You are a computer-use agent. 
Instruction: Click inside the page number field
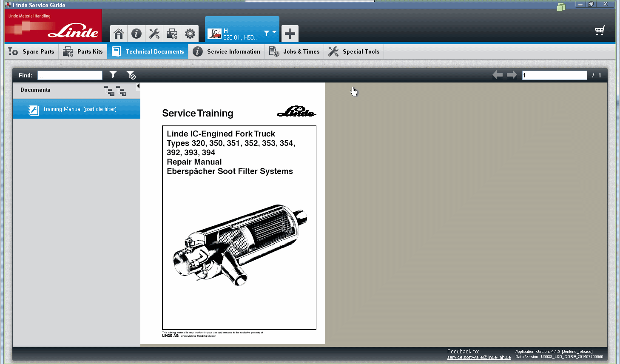pyautogui.click(x=554, y=75)
